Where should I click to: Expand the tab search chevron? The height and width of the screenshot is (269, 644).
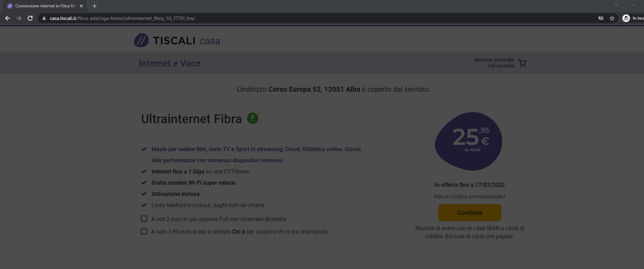616,5
